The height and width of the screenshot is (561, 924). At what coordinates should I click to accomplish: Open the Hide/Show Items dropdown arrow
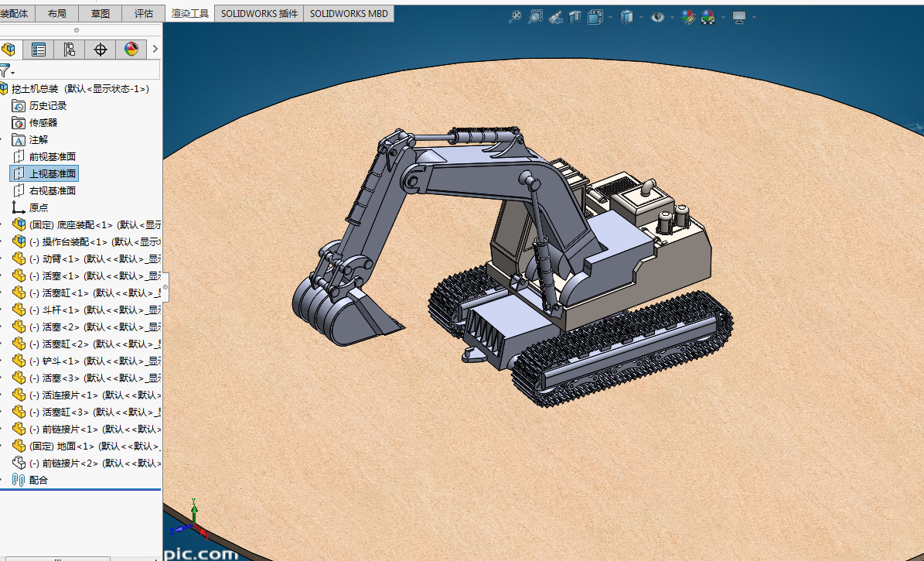tap(672, 17)
